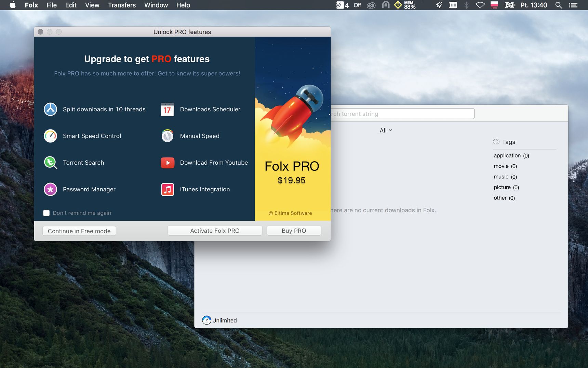Click the keyboard-like menu bar icon
The height and width of the screenshot is (368, 588).
[x=453, y=5]
